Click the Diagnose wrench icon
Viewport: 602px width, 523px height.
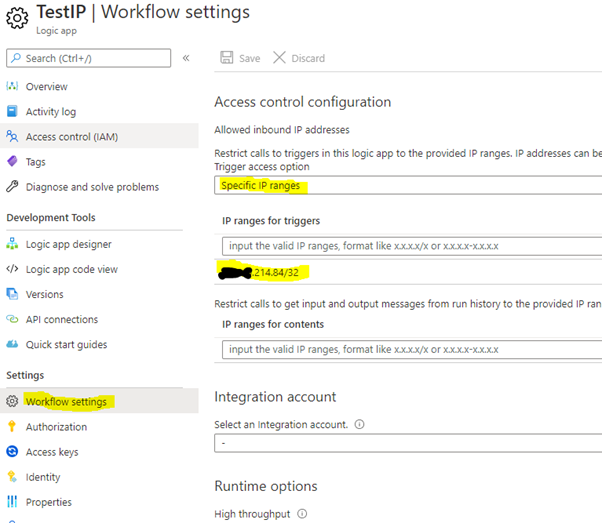pyautogui.click(x=12, y=186)
